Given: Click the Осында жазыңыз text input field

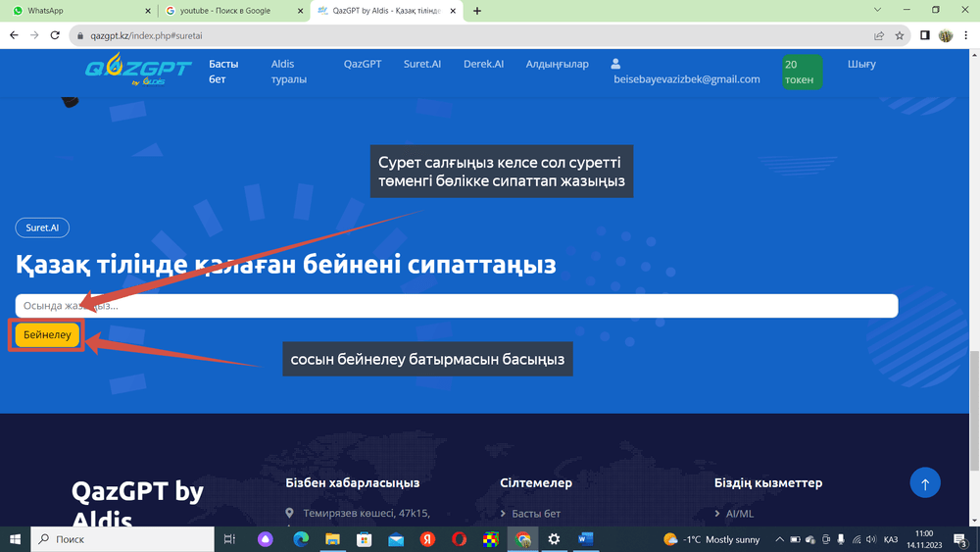Looking at the screenshot, I should click(456, 306).
